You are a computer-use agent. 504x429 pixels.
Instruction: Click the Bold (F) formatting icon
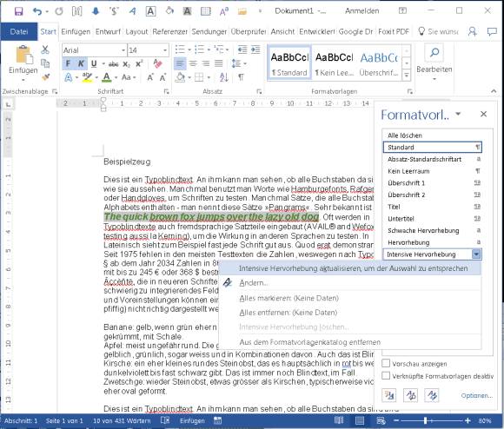tap(68, 63)
